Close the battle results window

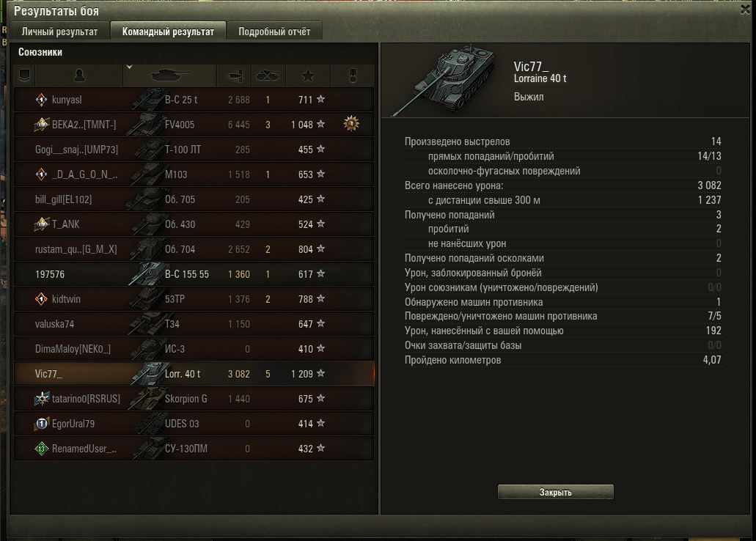pos(746,10)
